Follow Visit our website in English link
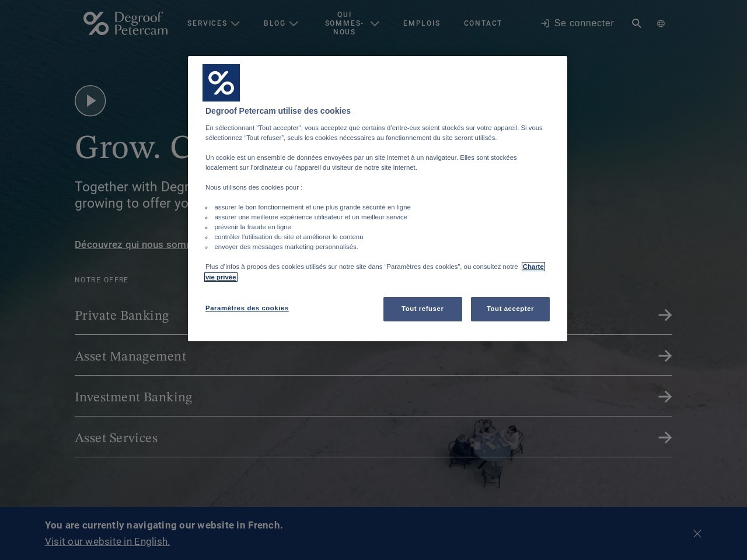 (x=107, y=541)
